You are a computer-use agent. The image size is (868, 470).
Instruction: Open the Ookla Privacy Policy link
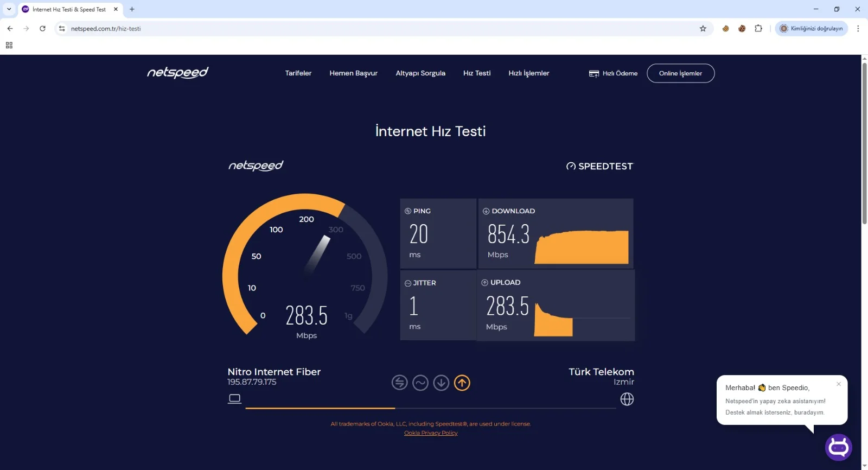(x=431, y=433)
